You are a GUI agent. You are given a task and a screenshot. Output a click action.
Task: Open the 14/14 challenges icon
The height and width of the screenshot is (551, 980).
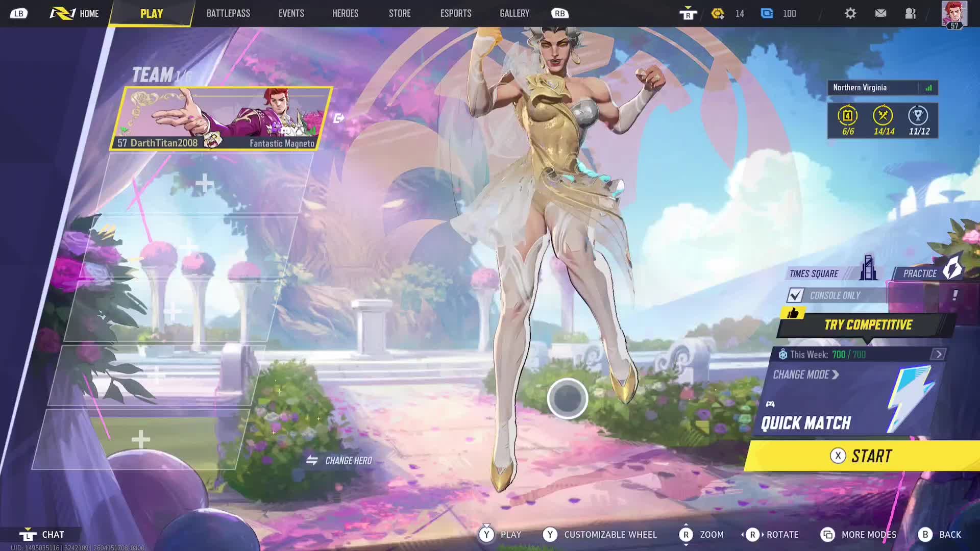[884, 121]
